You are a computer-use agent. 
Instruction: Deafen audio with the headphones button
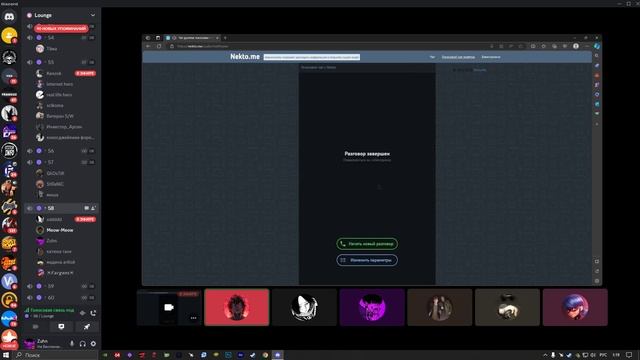[82, 344]
